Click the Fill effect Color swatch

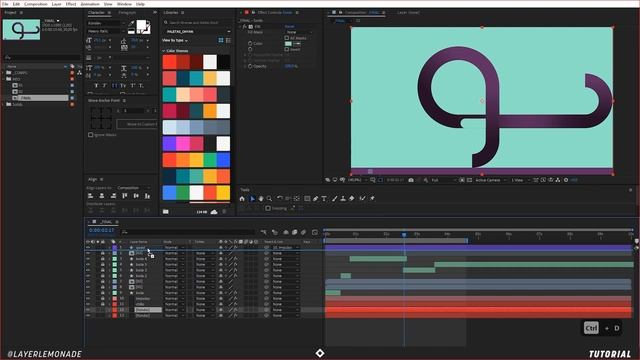(x=288, y=44)
